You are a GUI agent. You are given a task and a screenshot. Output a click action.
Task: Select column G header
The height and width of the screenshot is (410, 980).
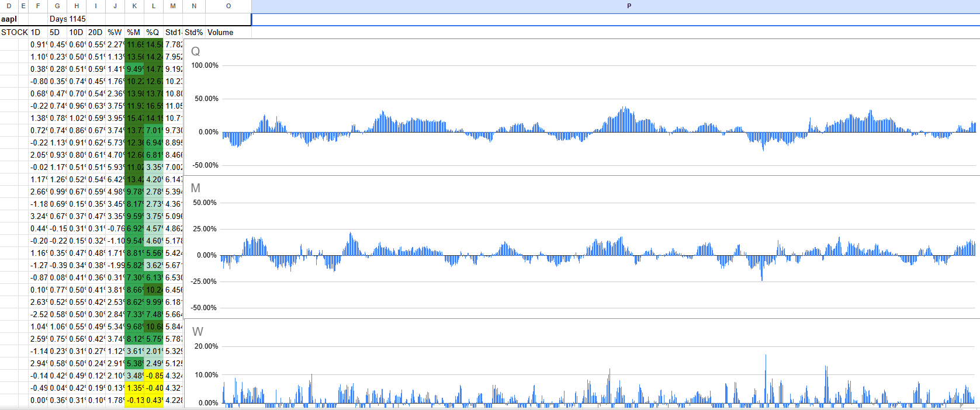57,6
